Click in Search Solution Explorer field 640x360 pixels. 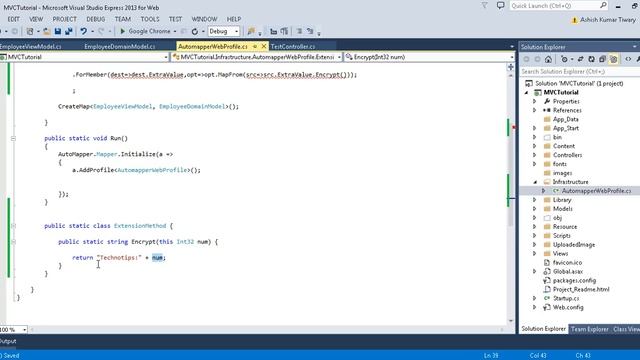(580, 71)
